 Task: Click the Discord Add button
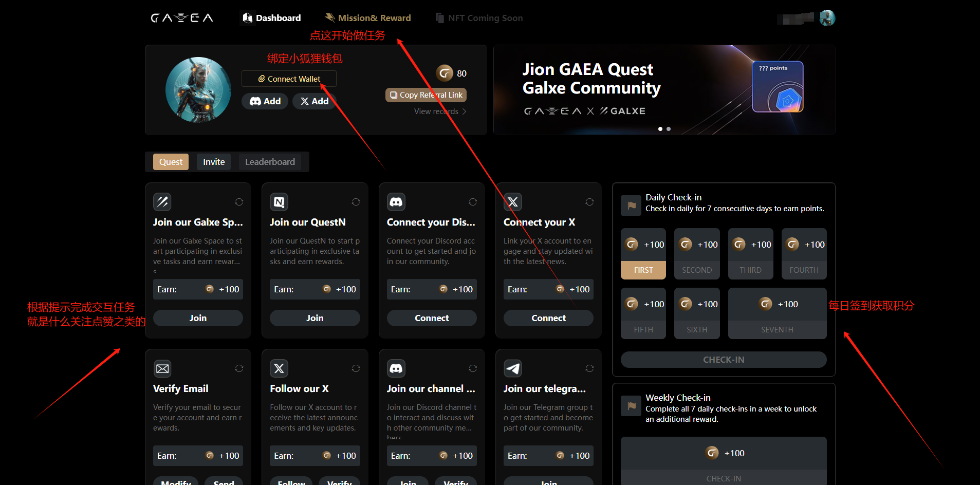[265, 101]
